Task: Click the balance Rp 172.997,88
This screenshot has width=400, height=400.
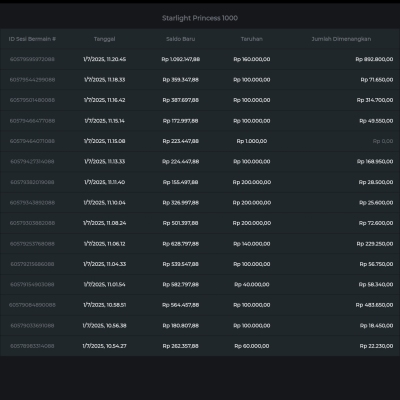Action: coord(180,121)
